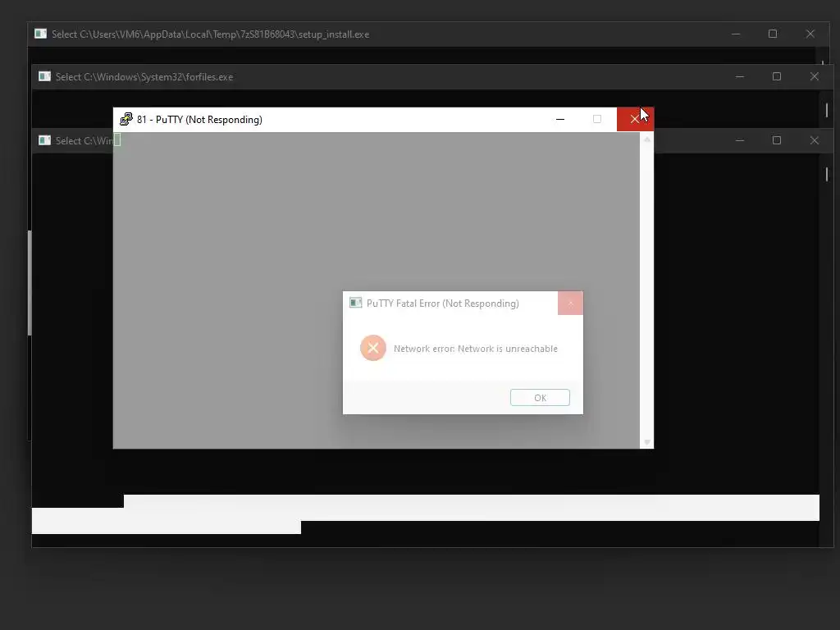Click the PuTTY icon in title bar
This screenshot has height=630, width=840.
click(x=126, y=119)
